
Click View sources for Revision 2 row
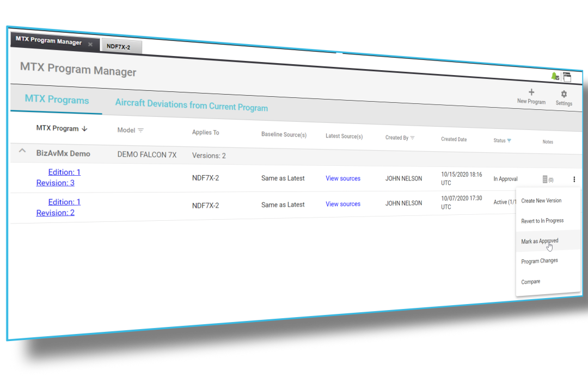[x=343, y=204]
